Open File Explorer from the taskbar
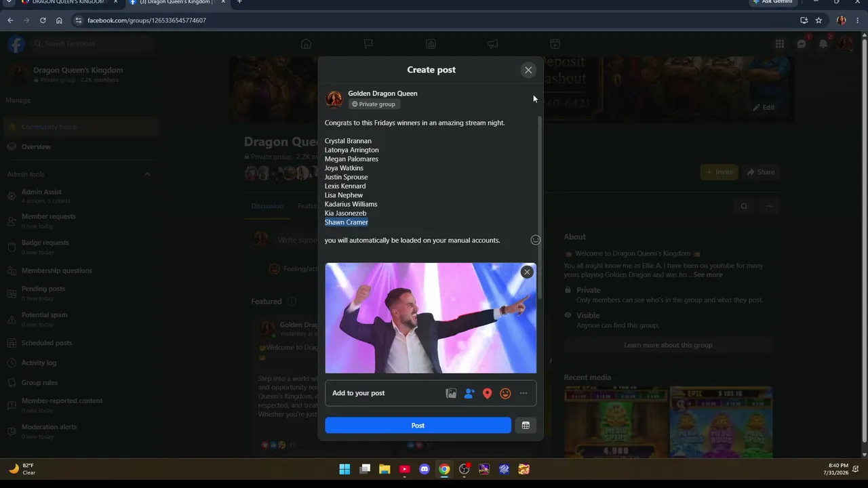Screen dimensions: 868x488 click(x=384, y=469)
